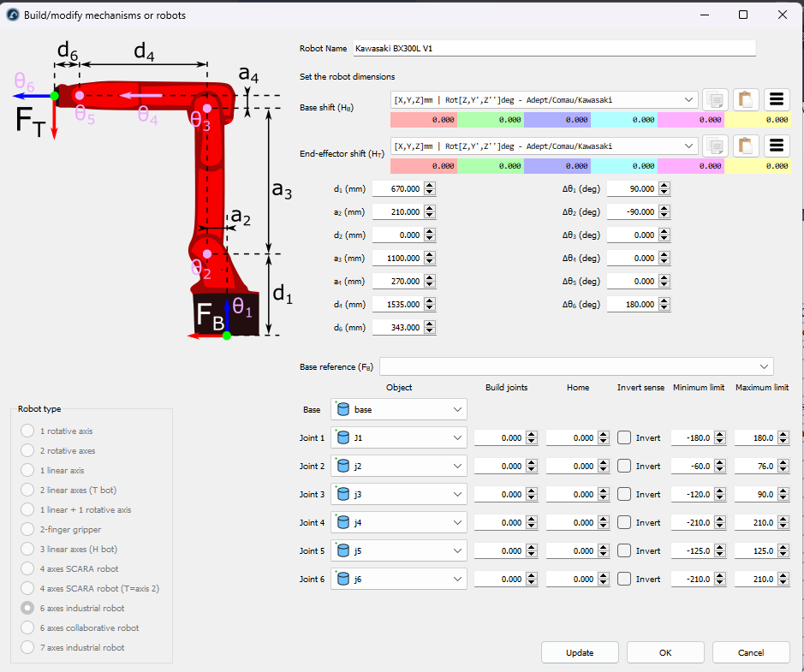Viewport: 804px width, 672px height.
Task: Copy the Base shift pose values
Action: coord(715,99)
